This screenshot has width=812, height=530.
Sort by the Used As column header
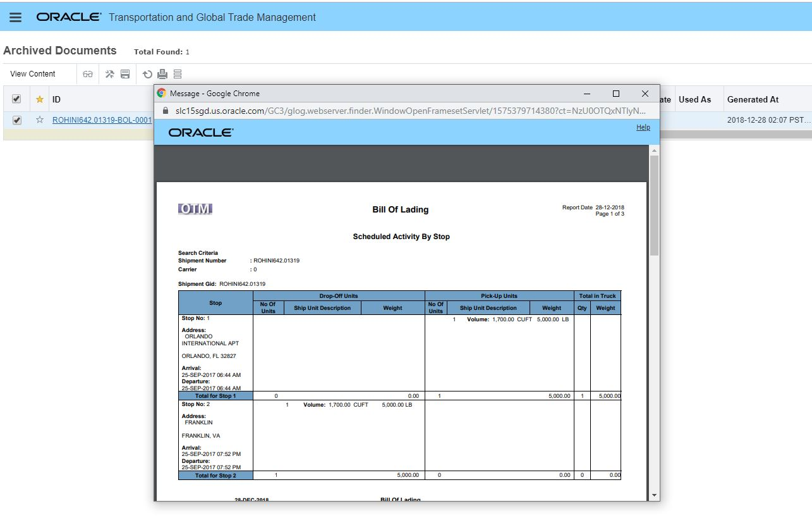(694, 99)
